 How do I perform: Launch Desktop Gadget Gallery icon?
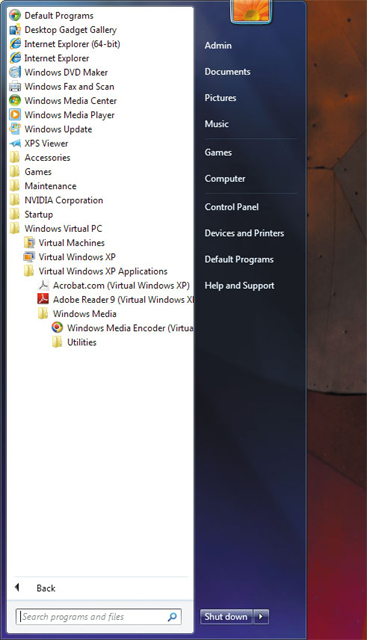click(15, 30)
